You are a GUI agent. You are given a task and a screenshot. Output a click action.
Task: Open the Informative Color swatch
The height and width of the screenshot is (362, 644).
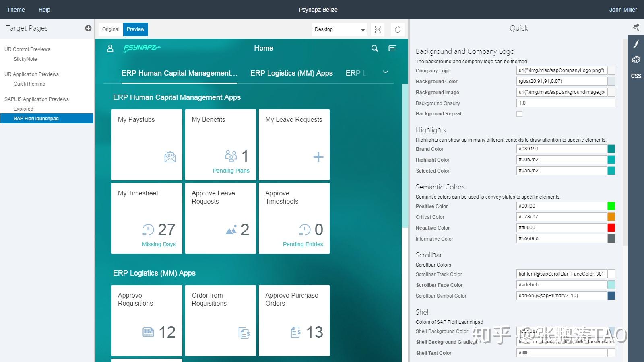(x=611, y=239)
